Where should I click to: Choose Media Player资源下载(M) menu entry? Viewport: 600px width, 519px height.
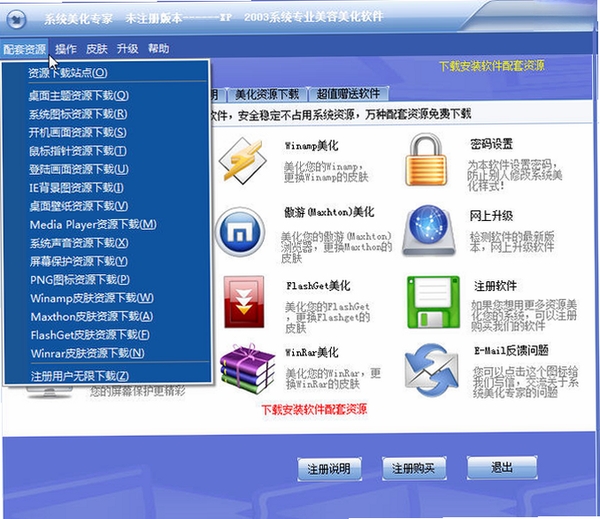[93, 224]
